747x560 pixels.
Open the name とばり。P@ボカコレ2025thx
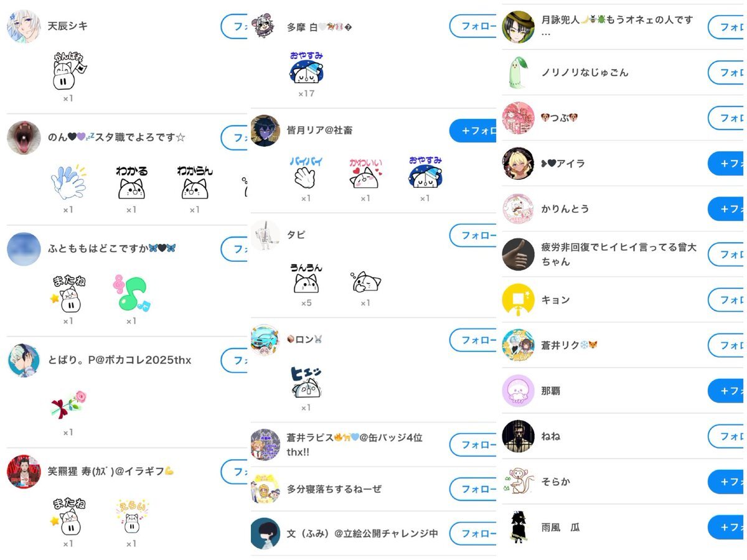coord(120,360)
